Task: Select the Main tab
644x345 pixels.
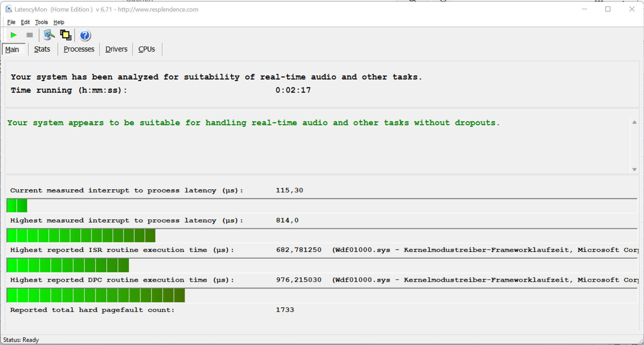Action: pyautogui.click(x=12, y=50)
